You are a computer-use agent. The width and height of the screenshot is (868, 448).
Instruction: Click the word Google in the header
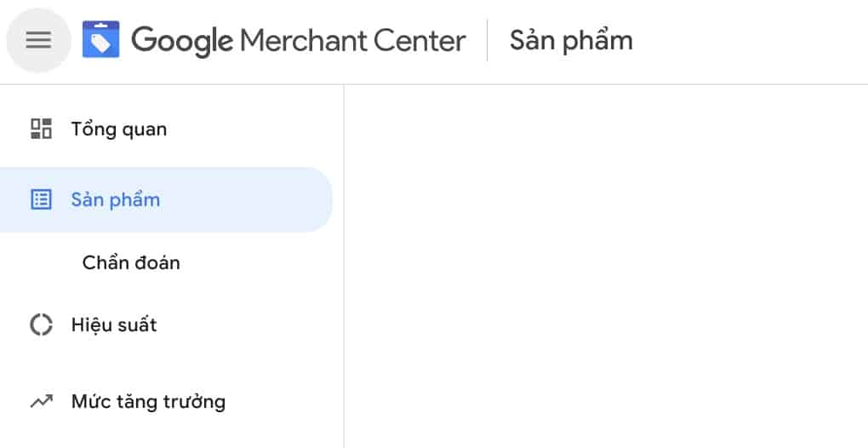point(182,40)
